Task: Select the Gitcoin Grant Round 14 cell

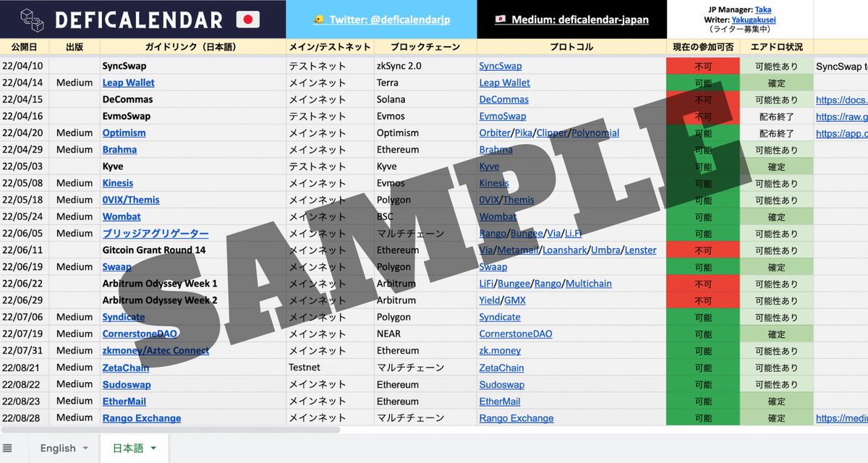Action: coord(193,250)
